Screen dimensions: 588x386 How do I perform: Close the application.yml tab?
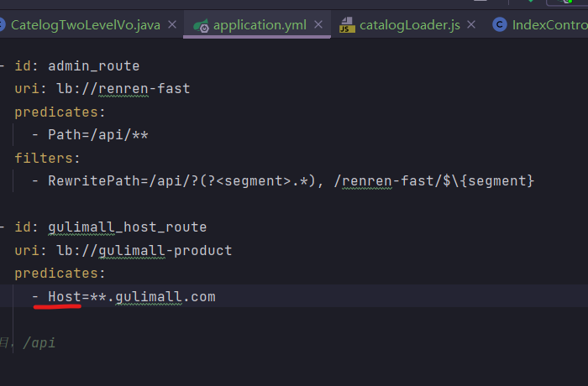pos(318,25)
